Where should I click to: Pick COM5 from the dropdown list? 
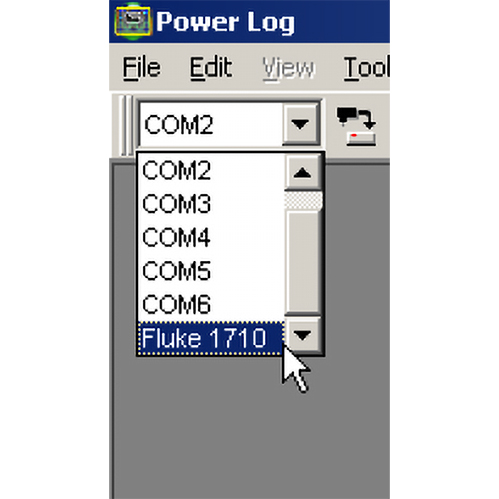point(211,271)
